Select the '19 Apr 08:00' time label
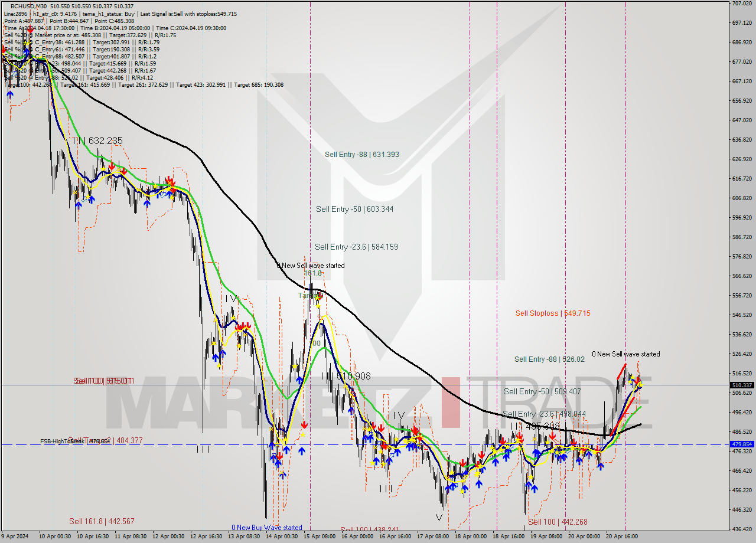The width and height of the screenshot is (756, 543). (546, 537)
